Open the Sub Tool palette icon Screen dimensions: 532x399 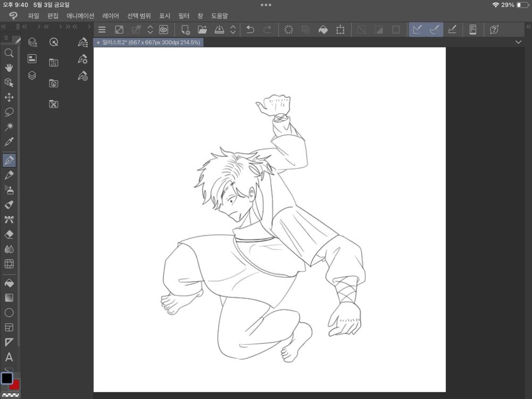[83, 42]
